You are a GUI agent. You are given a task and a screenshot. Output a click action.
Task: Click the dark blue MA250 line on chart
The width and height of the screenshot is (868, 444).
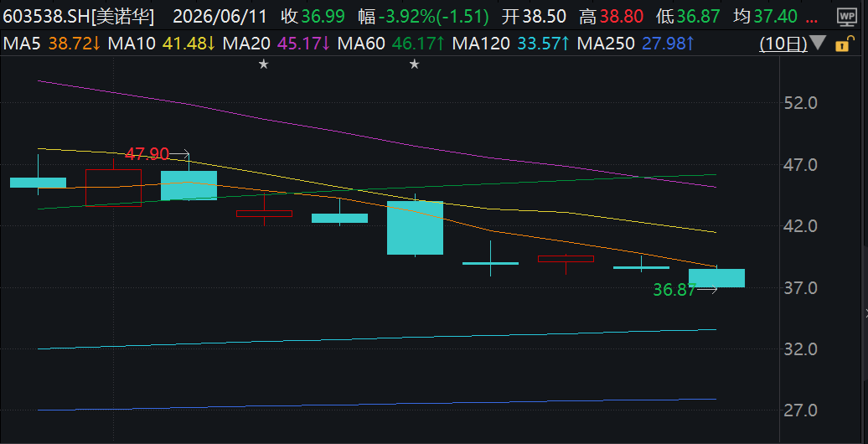[x=376, y=405]
